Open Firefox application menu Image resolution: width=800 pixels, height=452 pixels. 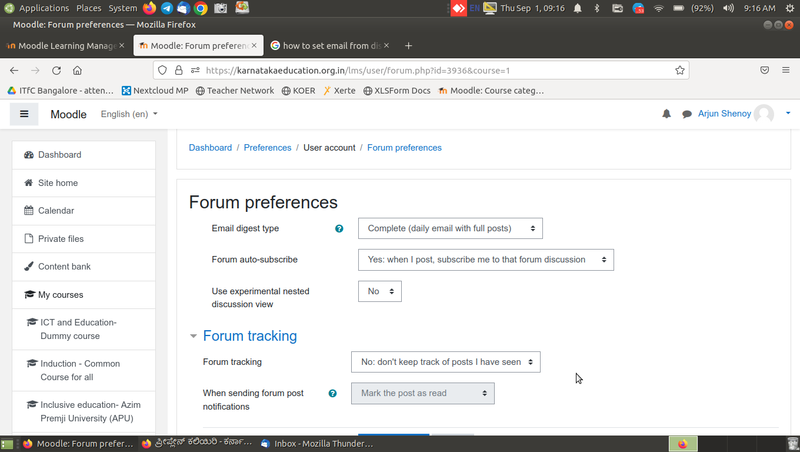point(786,70)
